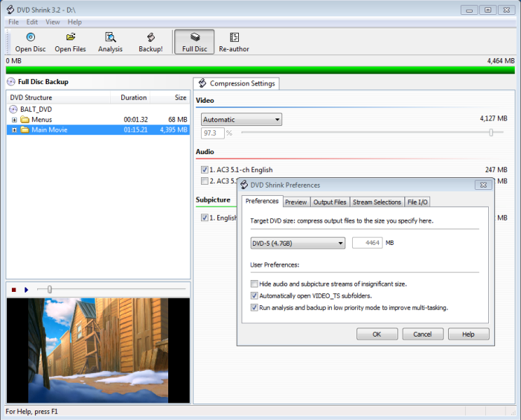521x420 pixels.
Task: Toggle low priority mode for analysis
Action: 255,308
